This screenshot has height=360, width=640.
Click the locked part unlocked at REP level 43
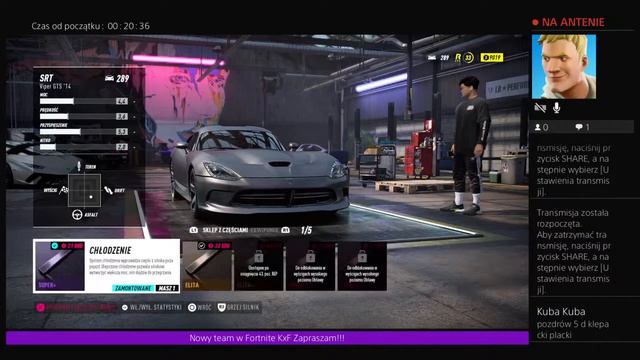[258, 266]
